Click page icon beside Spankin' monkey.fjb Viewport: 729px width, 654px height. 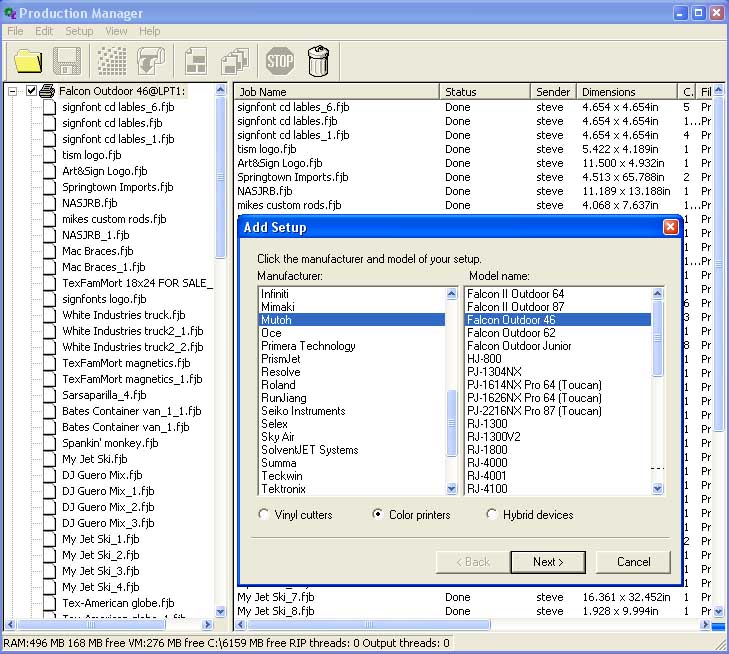pos(49,443)
